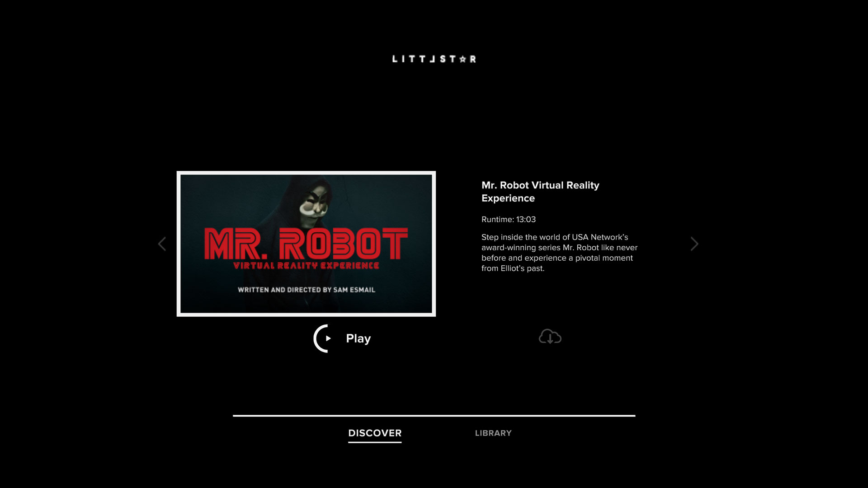Viewport: 868px width, 488px height.
Task: Switch to the Library tab
Action: click(493, 433)
